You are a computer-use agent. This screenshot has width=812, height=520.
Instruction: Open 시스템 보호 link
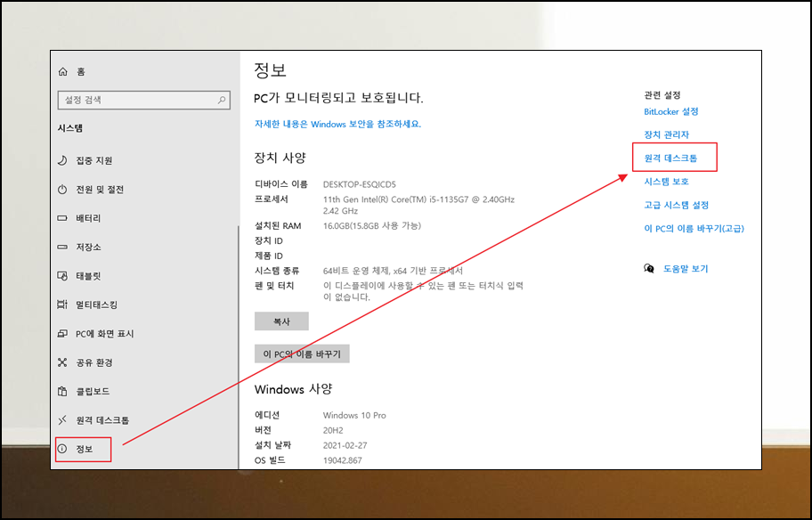pyautogui.click(x=667, y=182)
